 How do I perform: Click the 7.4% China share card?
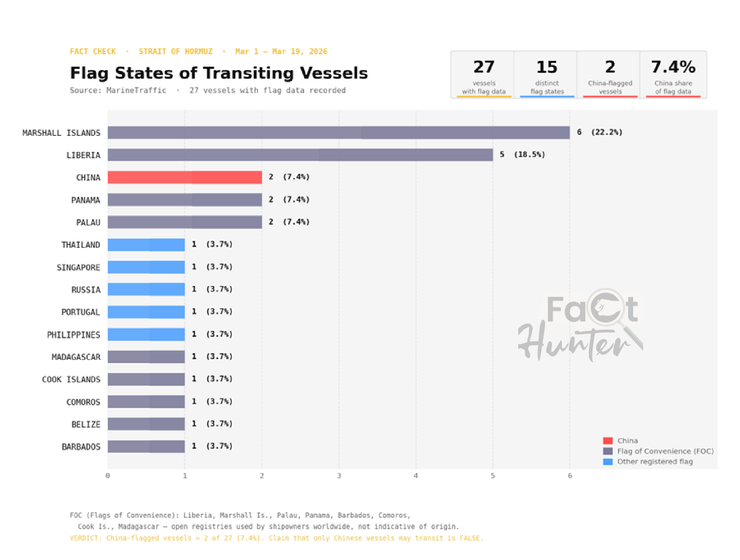tap(673, 75)
